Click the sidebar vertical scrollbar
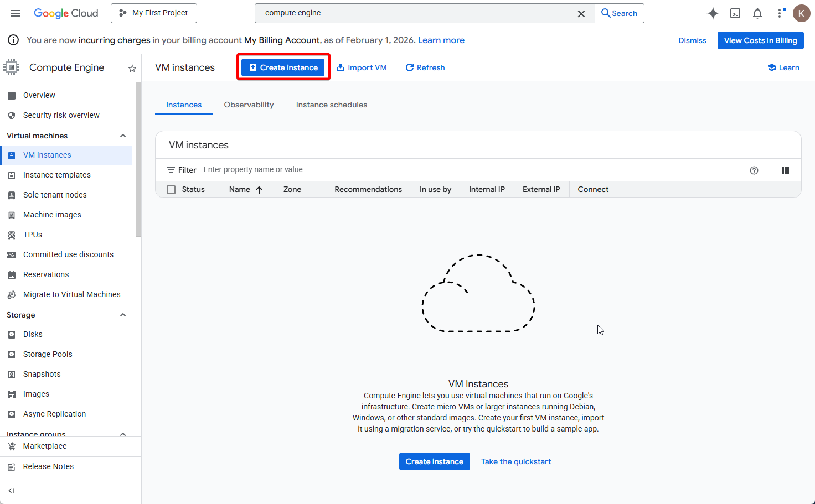Image resolution: width=815 pixels, height=504 pixels. (x=138, y=159)
